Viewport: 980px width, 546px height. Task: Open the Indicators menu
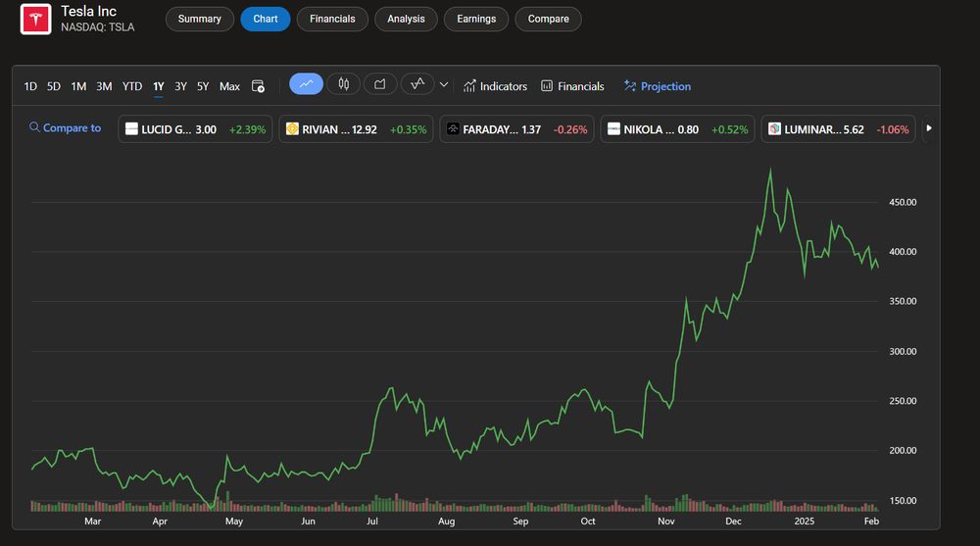[x=495, y=86]
